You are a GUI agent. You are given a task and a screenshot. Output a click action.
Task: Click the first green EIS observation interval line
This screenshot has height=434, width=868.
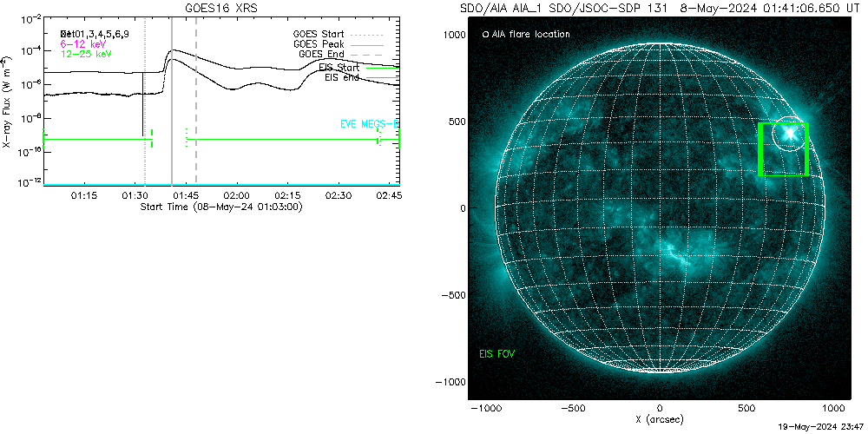[97, 139]
